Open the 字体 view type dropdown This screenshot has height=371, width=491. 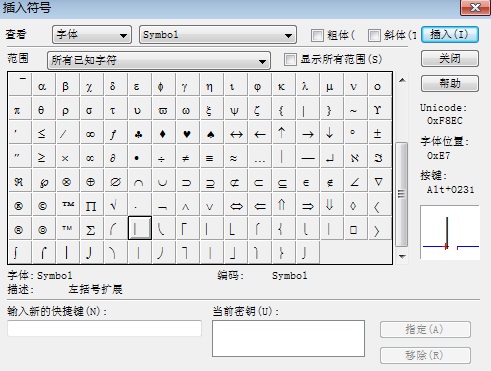[x=92, y=35]
